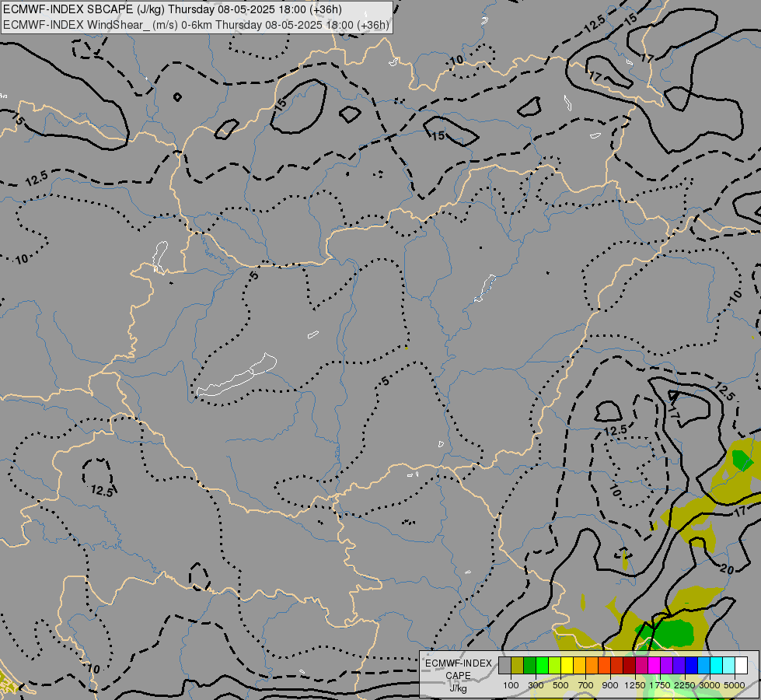Click the WindShear 0-6km title line
Image resolution: width=761 pixels, height=700 pixels.
(196, 25)
